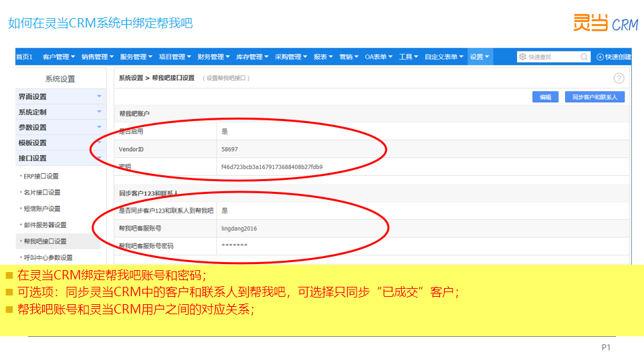Collapse the 接口设置 sidebar section
644x361 pixels.
pos(60,158)
